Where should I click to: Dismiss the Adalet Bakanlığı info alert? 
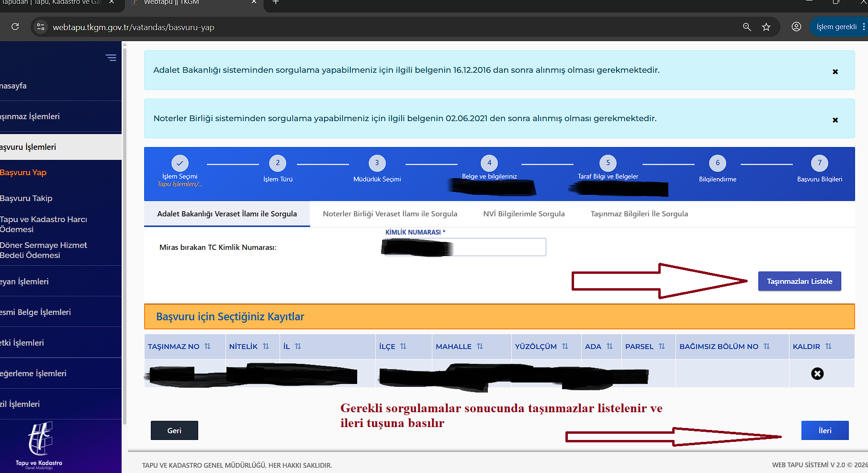(x=835, y=72)
